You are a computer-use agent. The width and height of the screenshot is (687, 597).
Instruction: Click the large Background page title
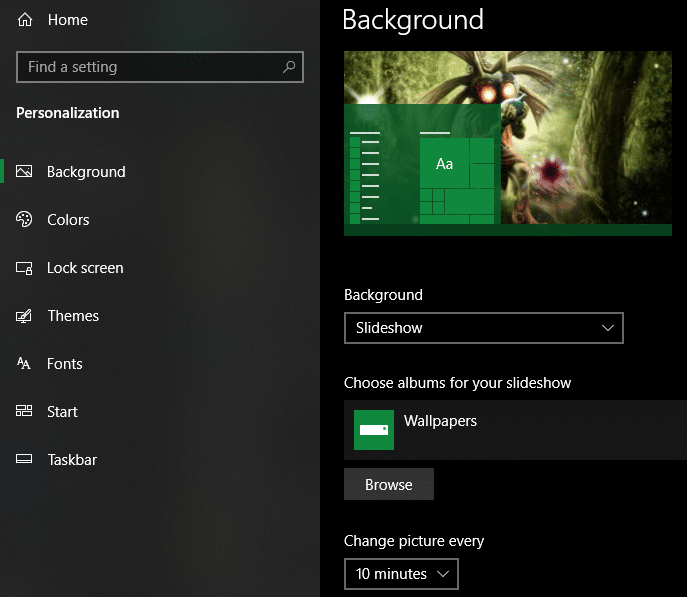pyautogui.click(x=413, y=20)
